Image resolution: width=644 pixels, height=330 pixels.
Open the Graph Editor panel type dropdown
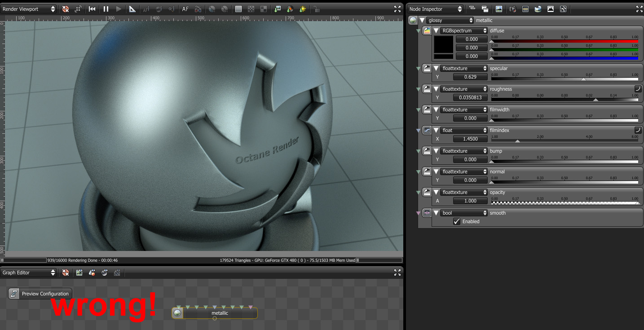coord(29,273)
